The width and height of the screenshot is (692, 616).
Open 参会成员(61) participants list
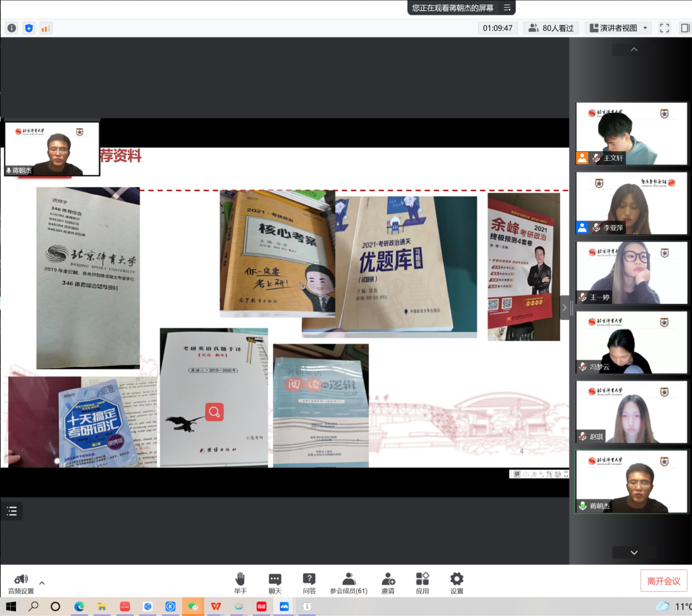point(349,584)
